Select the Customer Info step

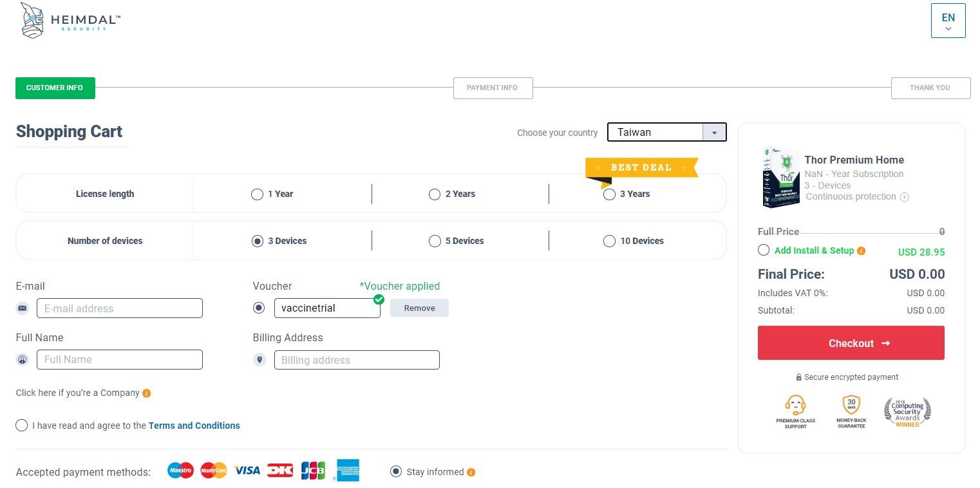pyautogui.click(x=55, y=88)
